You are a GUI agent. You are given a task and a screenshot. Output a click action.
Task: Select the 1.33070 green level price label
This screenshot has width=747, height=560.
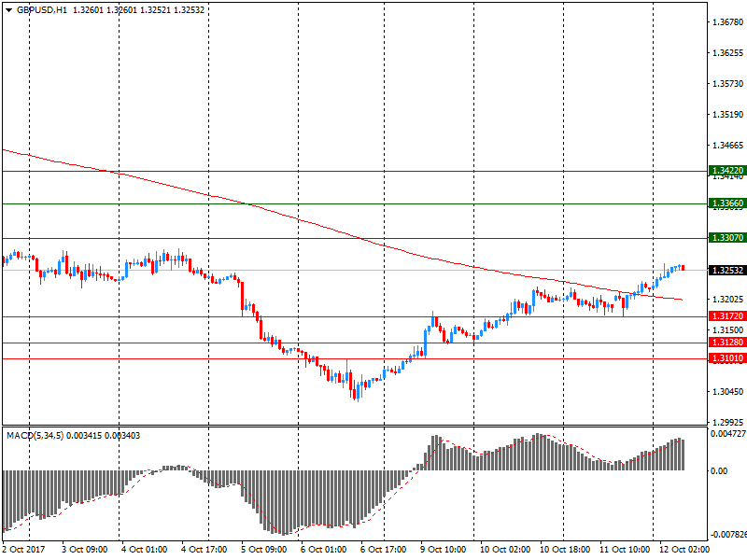coord(727,238)
